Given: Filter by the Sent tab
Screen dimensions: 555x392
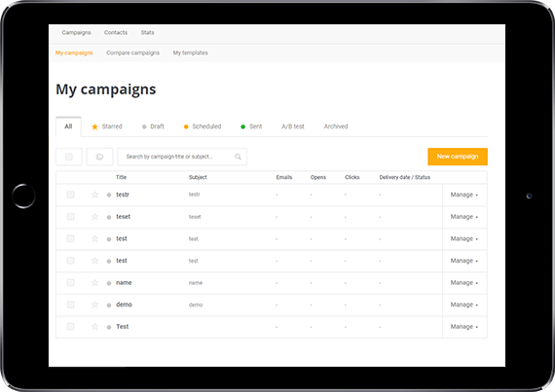Looking at the screenshot, I should click(251, 126).
